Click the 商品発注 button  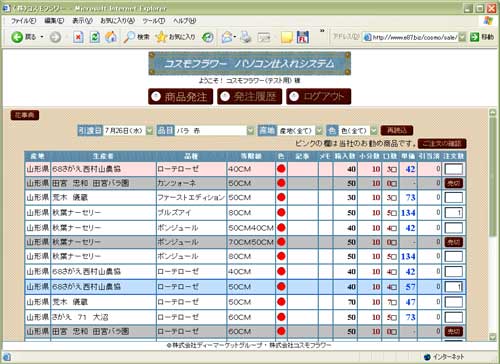180,97
